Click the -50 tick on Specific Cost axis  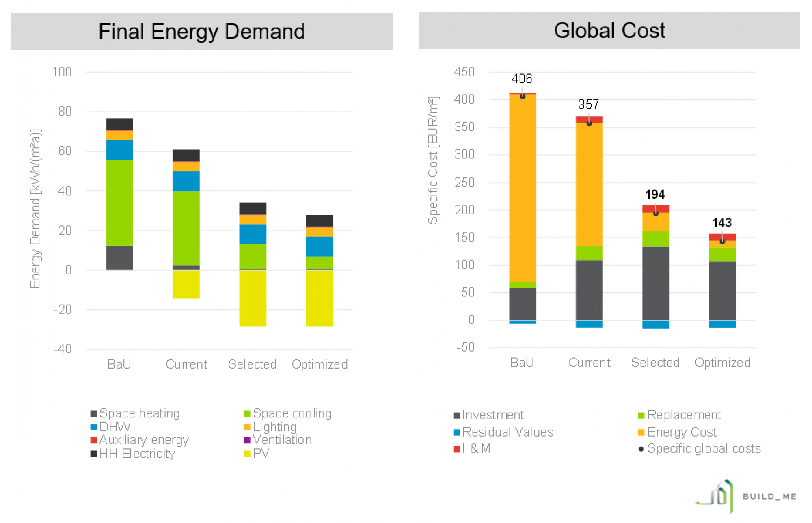(x=465, y=348)
